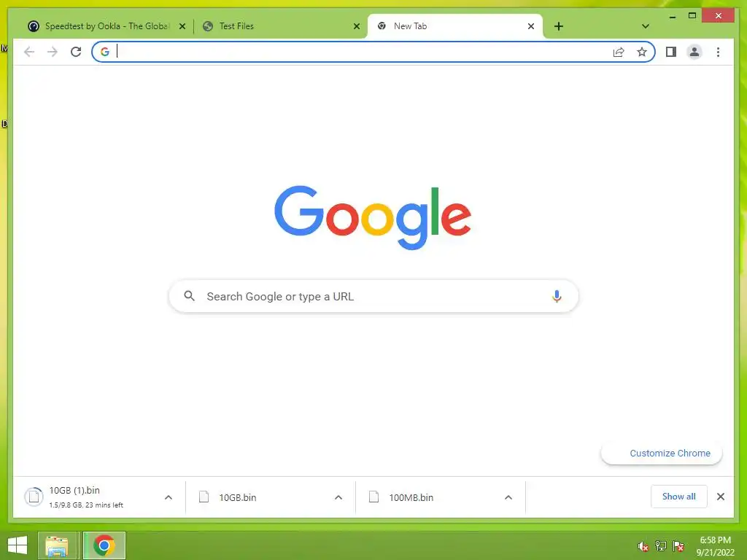This screenshot has width=747, height=560.
Task: Expand options for 100MB.bin download
Action: point(508,497)
